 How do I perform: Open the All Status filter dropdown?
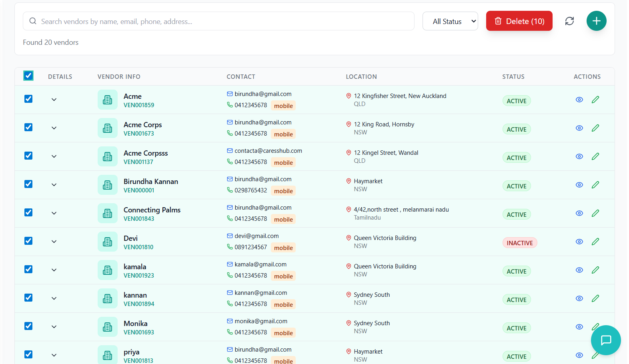(450, 21)
